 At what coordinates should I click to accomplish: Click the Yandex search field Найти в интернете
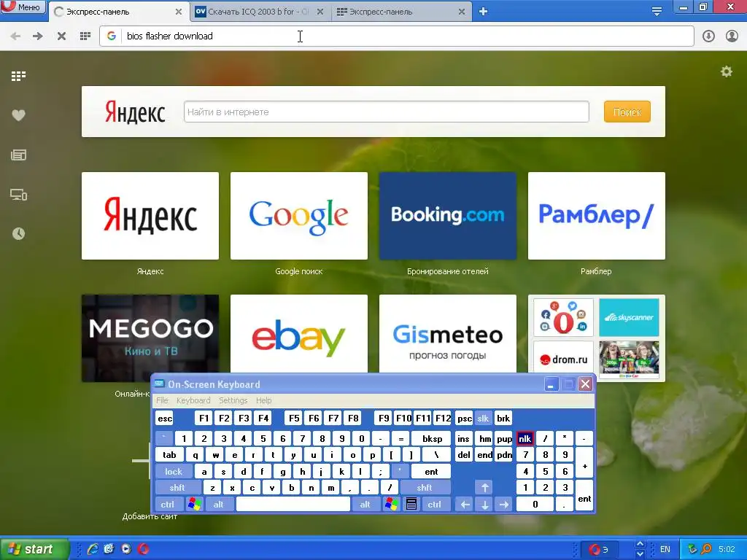(x=387, y=112)
